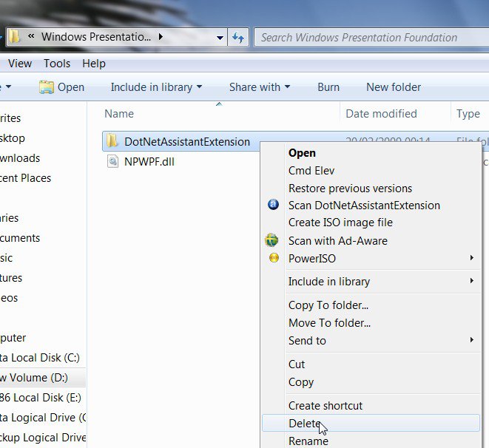The height and width of the screenshot is (448, 489).
Task: Click the Open toolbar folder icon
Action: click(46, 87)
